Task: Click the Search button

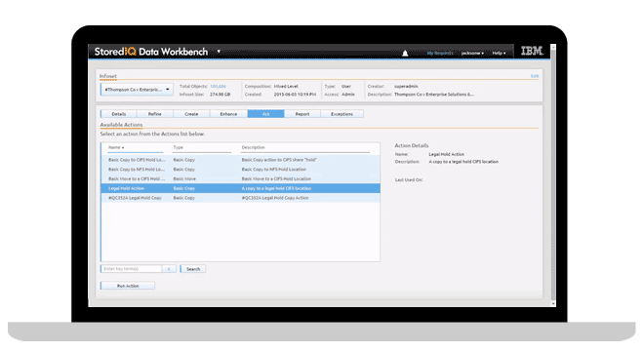Action: [193, 269]
